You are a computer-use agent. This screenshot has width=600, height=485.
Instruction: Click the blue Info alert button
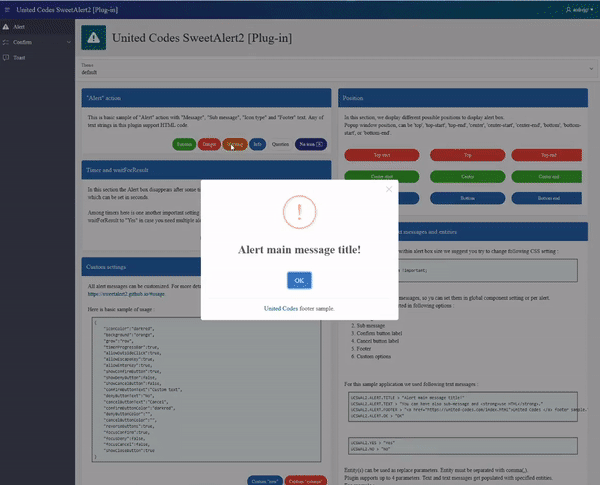click(258, 144)
